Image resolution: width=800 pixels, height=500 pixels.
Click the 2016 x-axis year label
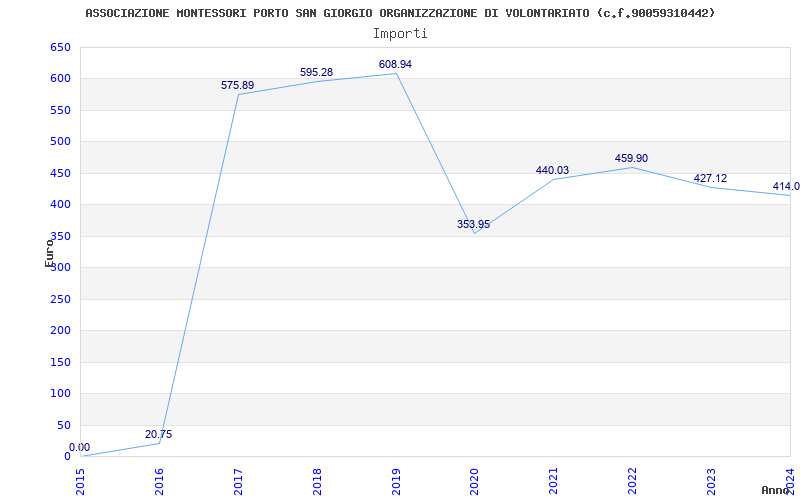coord(160,481)
